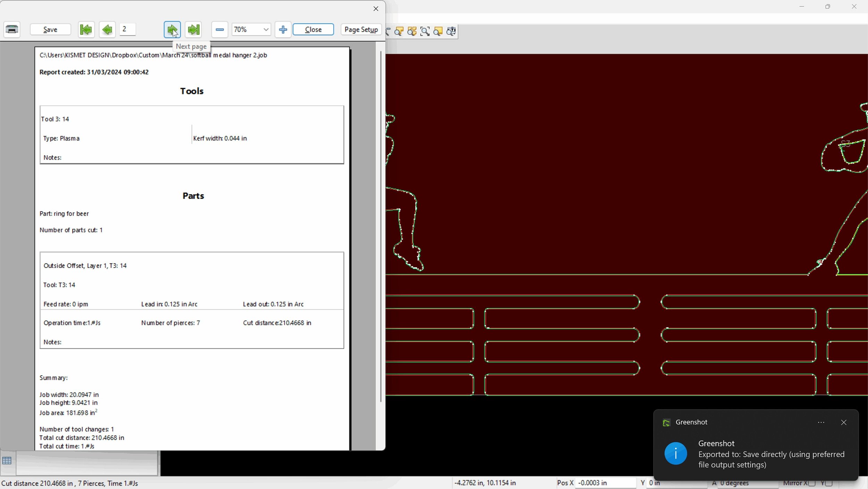The width and height of the screenshot is (868, 489).
Task: Click 'Job height: 9.0421 in' text
Action: 68,402
